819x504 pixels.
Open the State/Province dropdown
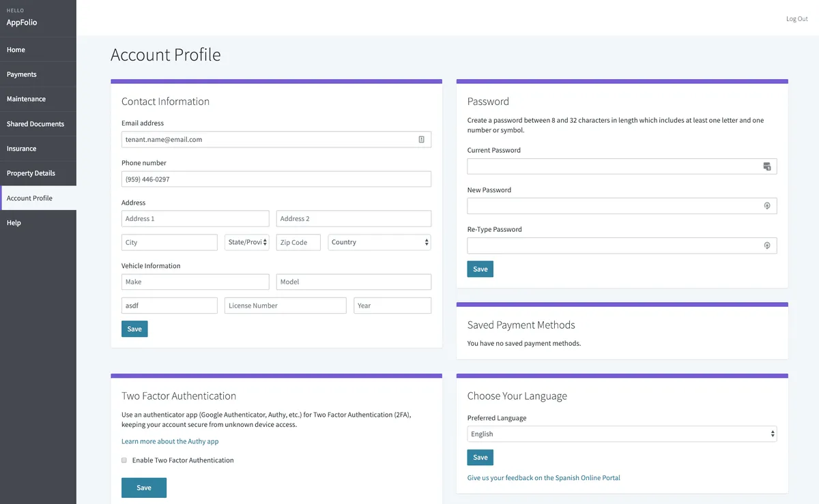tap(247, 242)
